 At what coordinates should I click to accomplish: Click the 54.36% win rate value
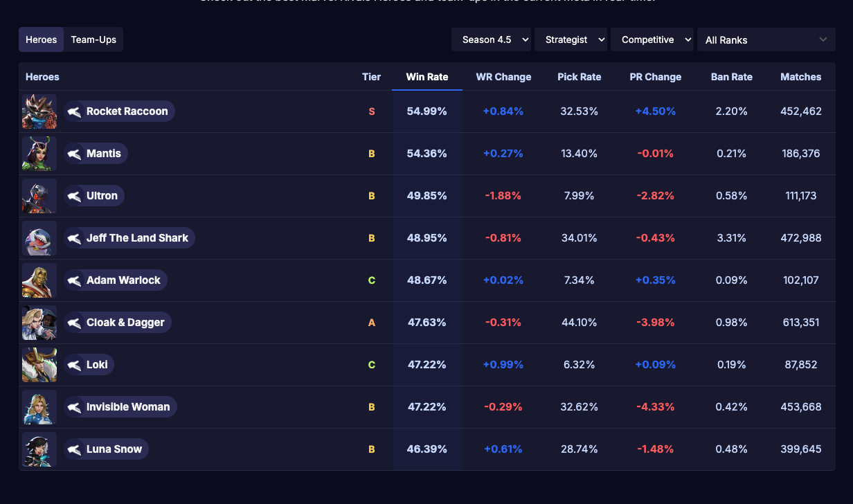(427, 154)
